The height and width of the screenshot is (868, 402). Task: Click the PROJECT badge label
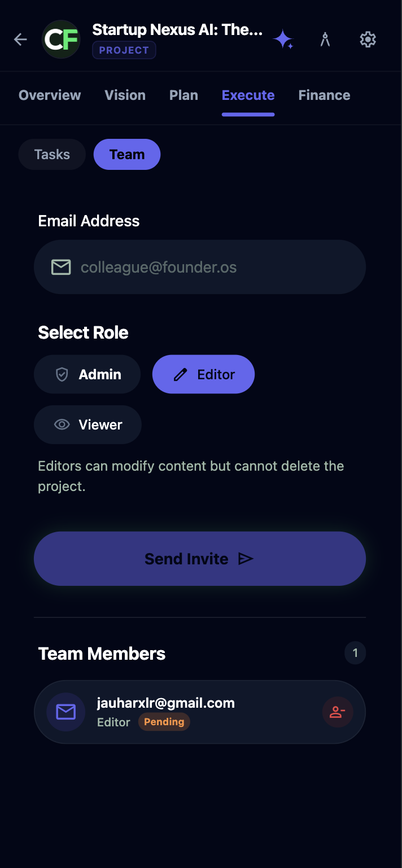[x=124, y=50]
